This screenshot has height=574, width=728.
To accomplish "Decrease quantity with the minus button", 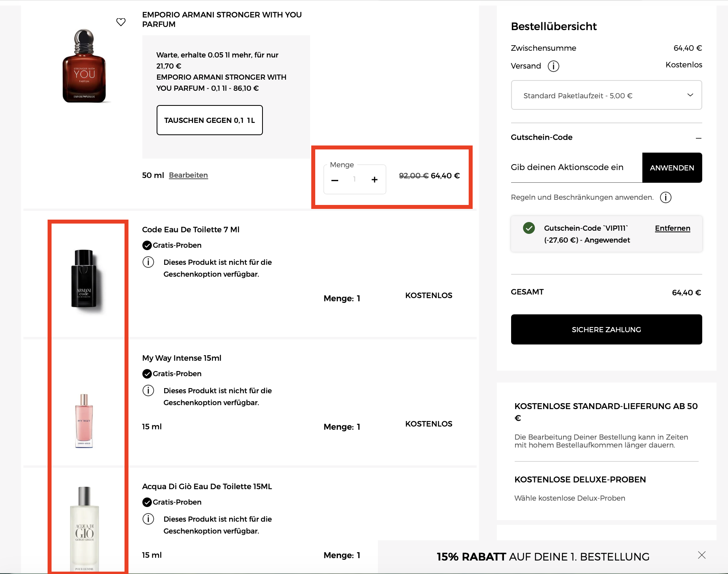I will pos(335,180).
